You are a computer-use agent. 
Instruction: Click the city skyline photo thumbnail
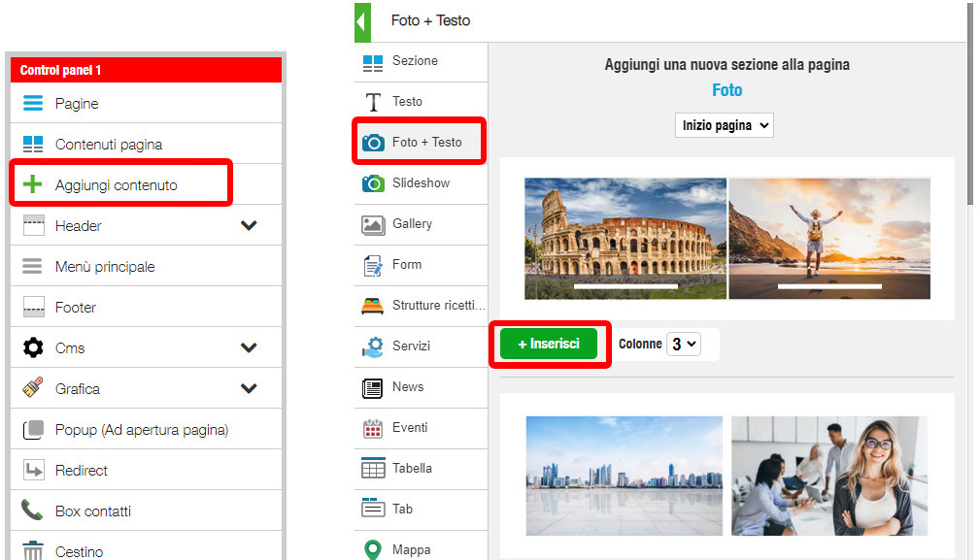[625, 476]
